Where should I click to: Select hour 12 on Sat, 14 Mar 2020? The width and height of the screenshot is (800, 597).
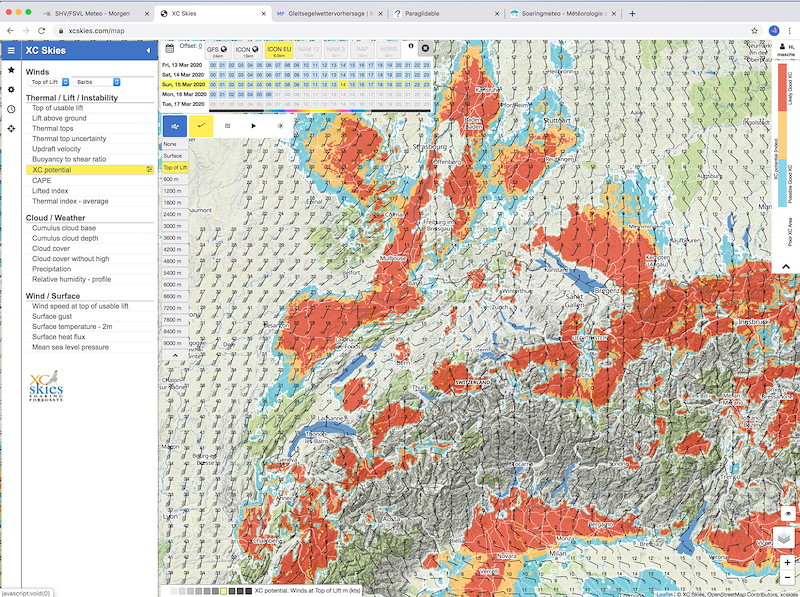click(x=324, y=74)
